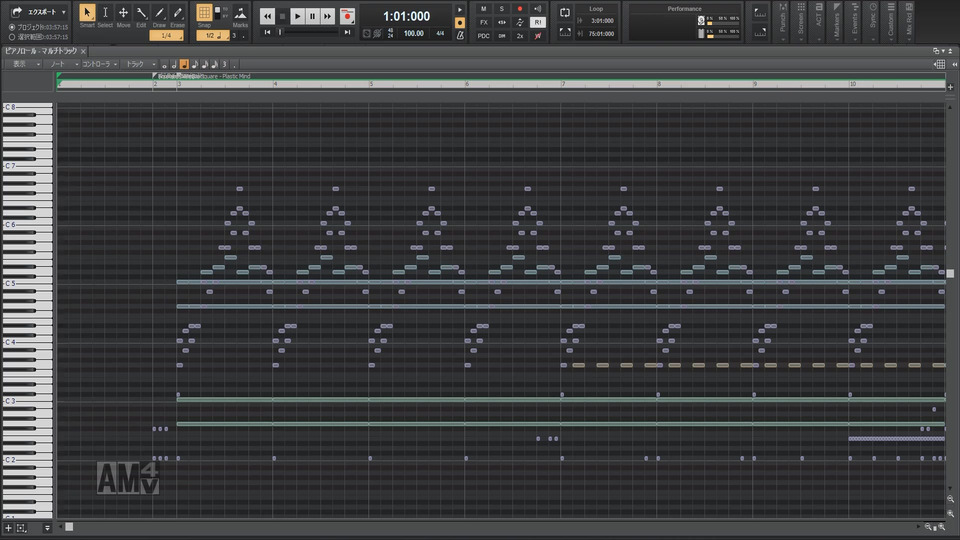
Task: Open the 1/4 draw duration dropdown
Action: tap(167, 36)
